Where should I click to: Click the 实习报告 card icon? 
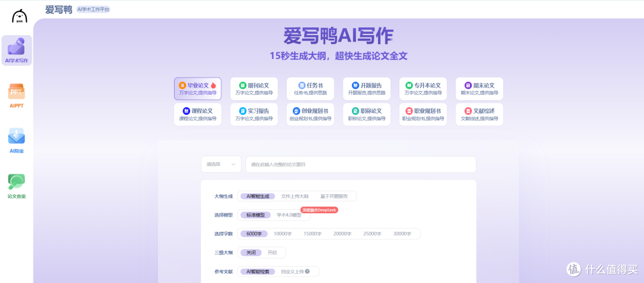243,111
